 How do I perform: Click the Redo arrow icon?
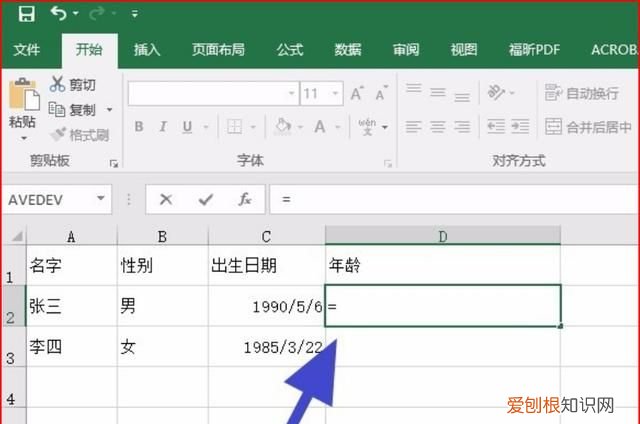pos(96,13)
